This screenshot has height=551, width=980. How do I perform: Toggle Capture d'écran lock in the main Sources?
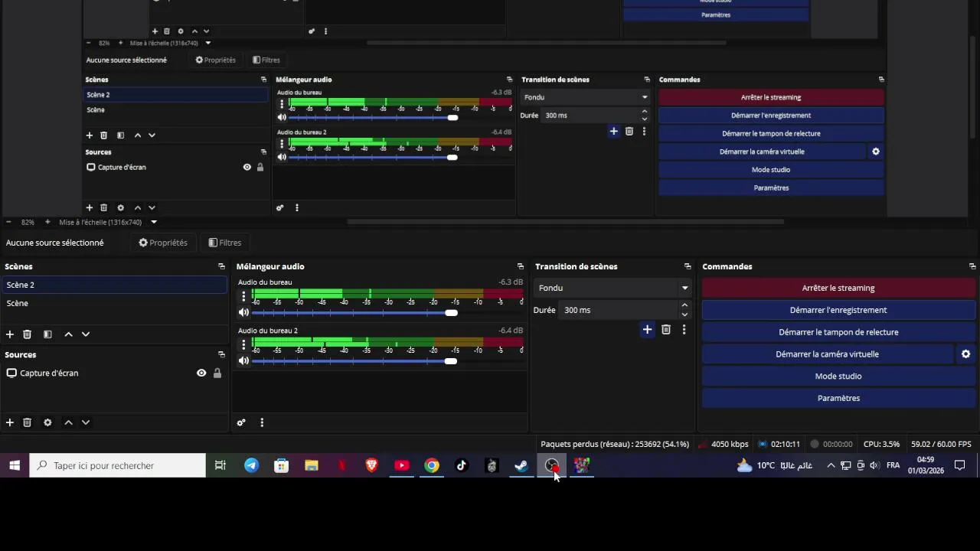tap(217, 373)
